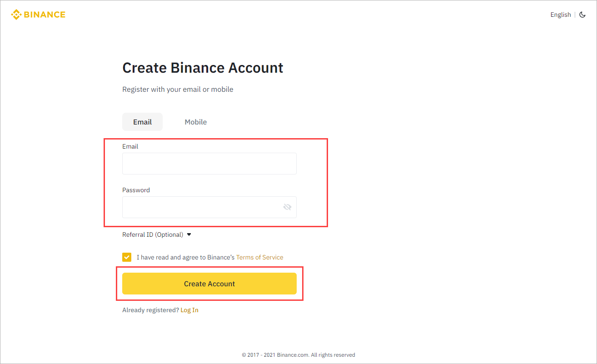597x364 pixels.
Task: Click the Already registered? text
Action: coord(150,310)
